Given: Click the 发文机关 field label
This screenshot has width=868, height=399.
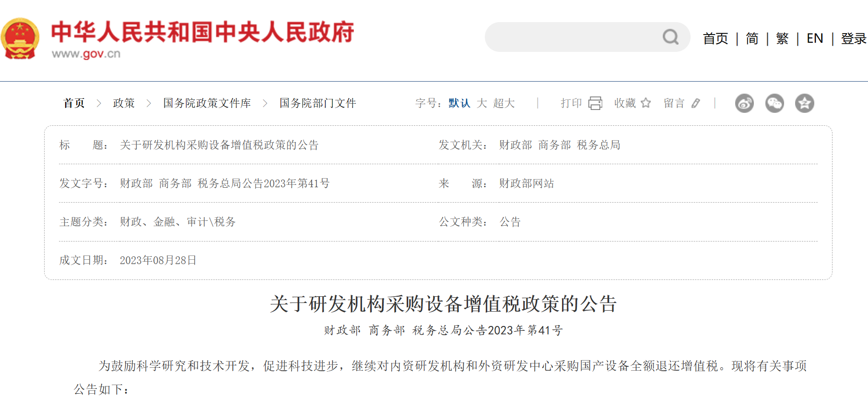Looking at the screenshot, I should pyautogui.click(x=462, y=145).
